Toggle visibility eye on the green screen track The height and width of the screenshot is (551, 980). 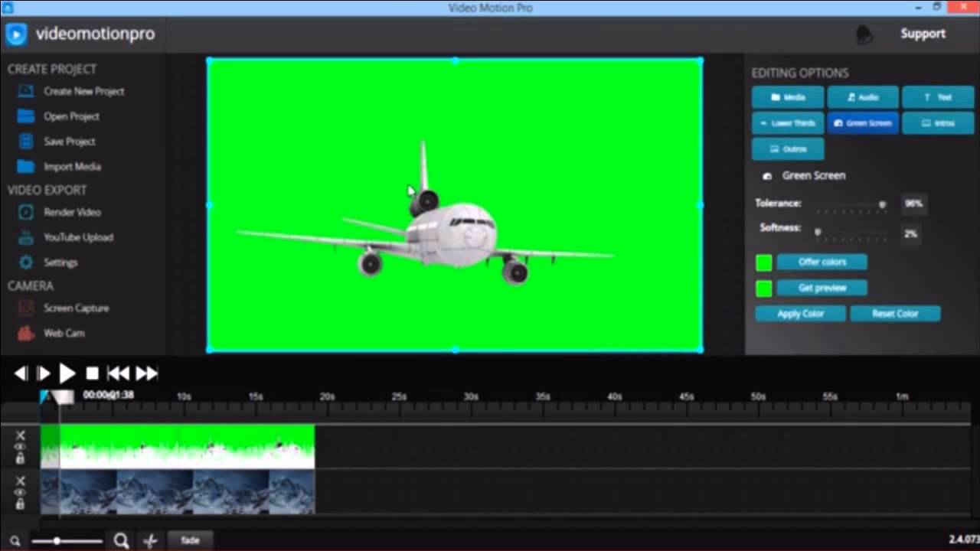(20, 447)
